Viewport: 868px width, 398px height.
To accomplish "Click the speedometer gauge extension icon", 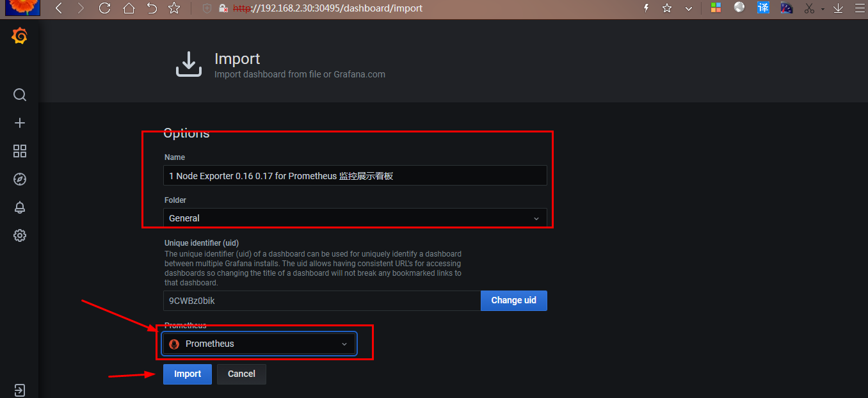I will pyautogui.click(x=787, y=8).
